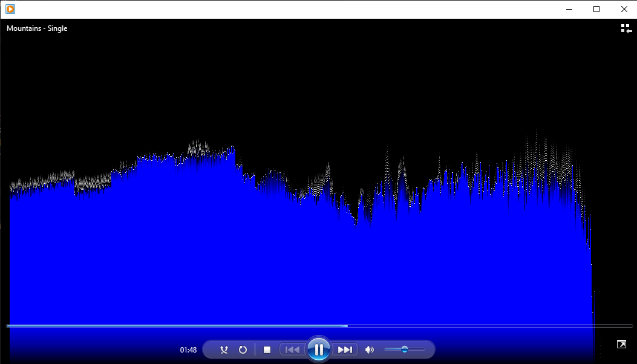Seek along the playback progress bar
Viewport: 637px width, 364px height.
[319, 326]
